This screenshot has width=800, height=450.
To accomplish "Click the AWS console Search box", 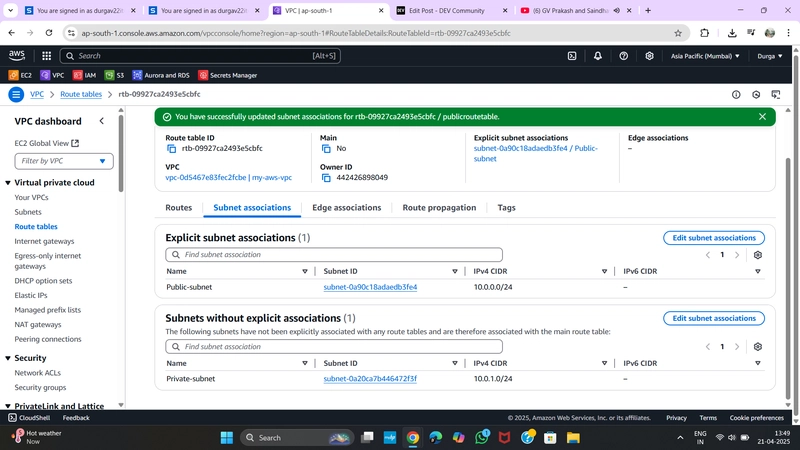I will (x=200, y=56).
